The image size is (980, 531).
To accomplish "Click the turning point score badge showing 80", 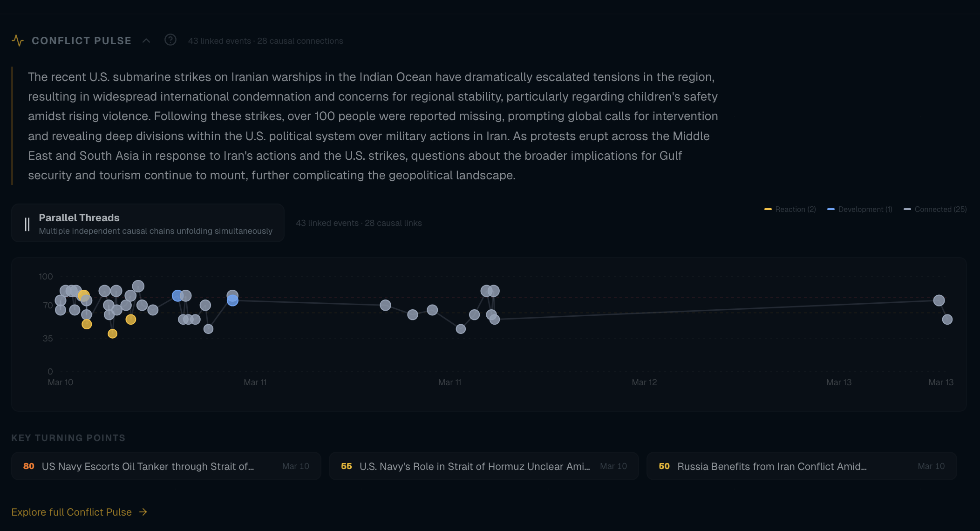I will coord(29,466).
